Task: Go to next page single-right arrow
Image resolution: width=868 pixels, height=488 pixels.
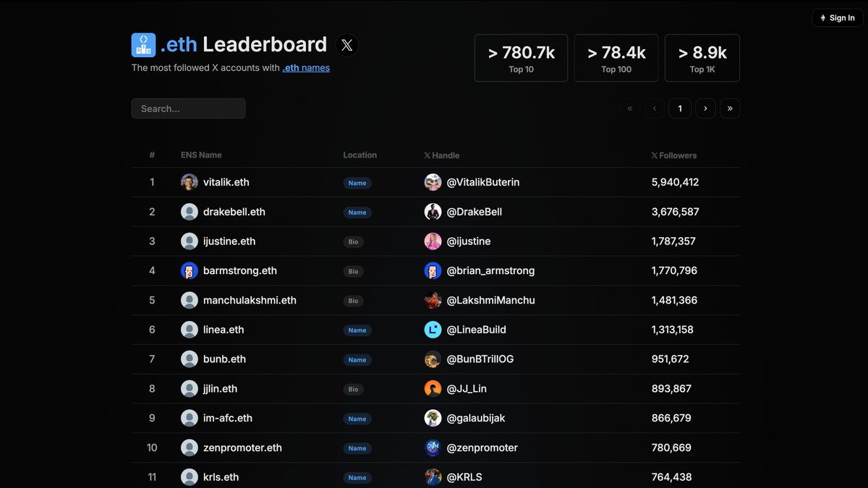Action: [705, 108]
